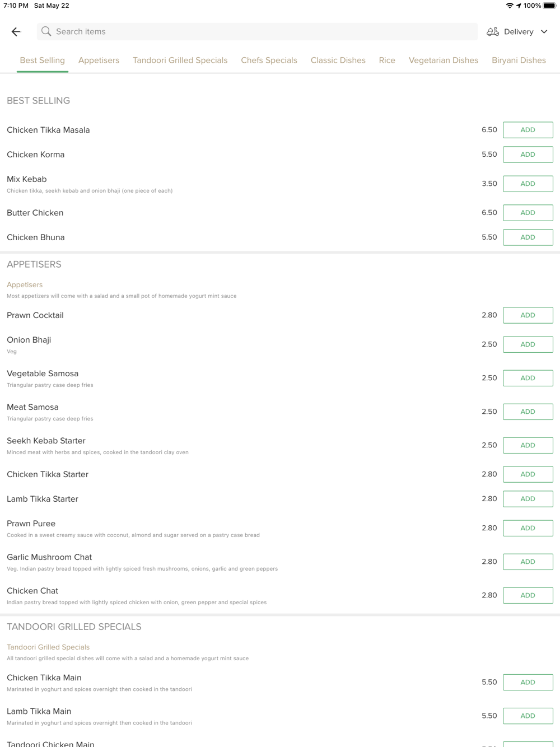Image resolution: width=560 pixels, height=747 pixels.
Task: Go to the Classic Dishes tab
Action: (x=338, y=60)
